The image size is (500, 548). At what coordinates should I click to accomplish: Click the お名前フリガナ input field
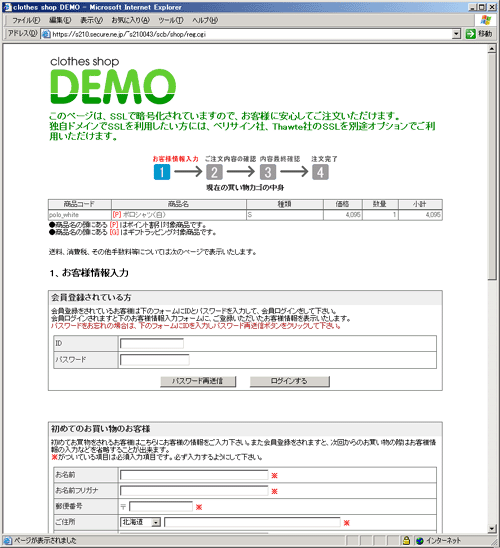click(194, 491)
